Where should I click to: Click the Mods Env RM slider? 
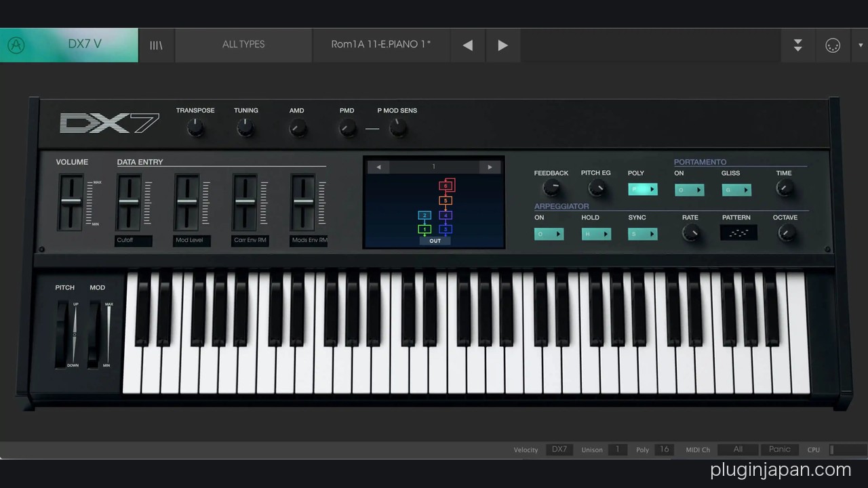click(x=303, y=202)
